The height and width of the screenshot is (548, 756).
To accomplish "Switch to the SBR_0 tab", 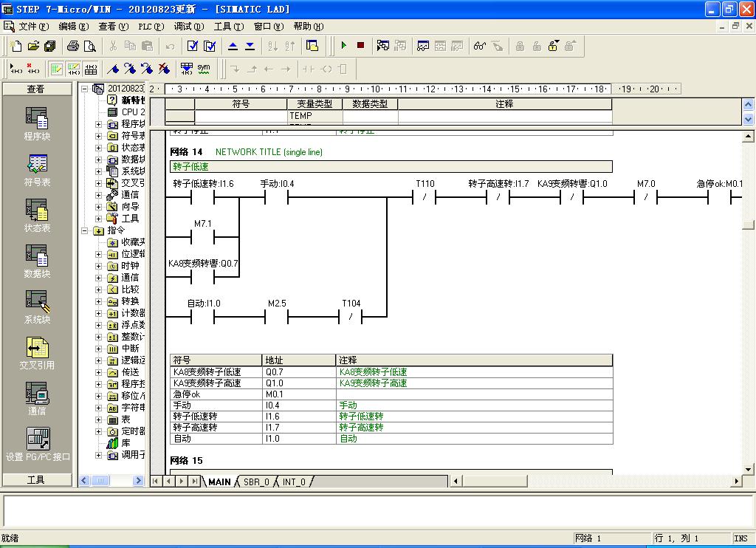I will [x=256, y=482].
